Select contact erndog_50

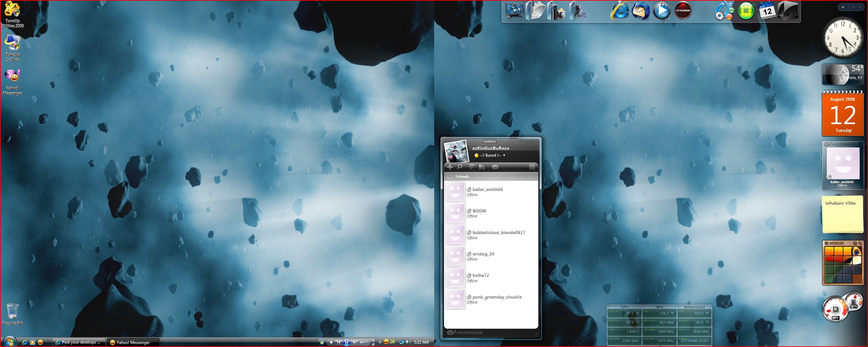coord(491,256)
